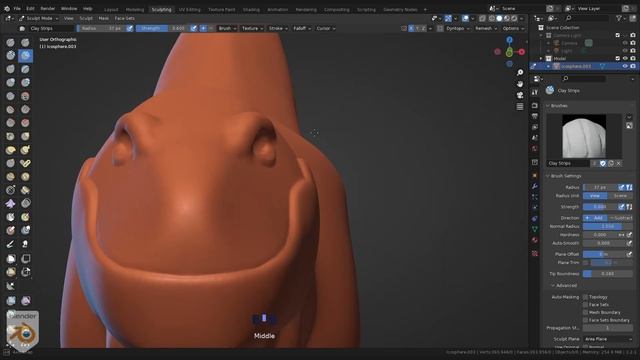Enable Face Sets Boundary checkbox
640x360 pixels.
585,320
